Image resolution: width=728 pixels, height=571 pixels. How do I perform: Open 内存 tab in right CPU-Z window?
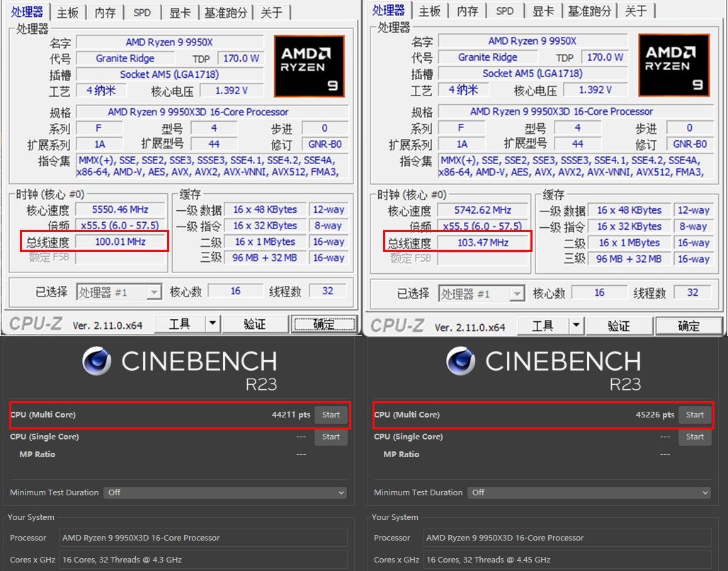(467, 11)
